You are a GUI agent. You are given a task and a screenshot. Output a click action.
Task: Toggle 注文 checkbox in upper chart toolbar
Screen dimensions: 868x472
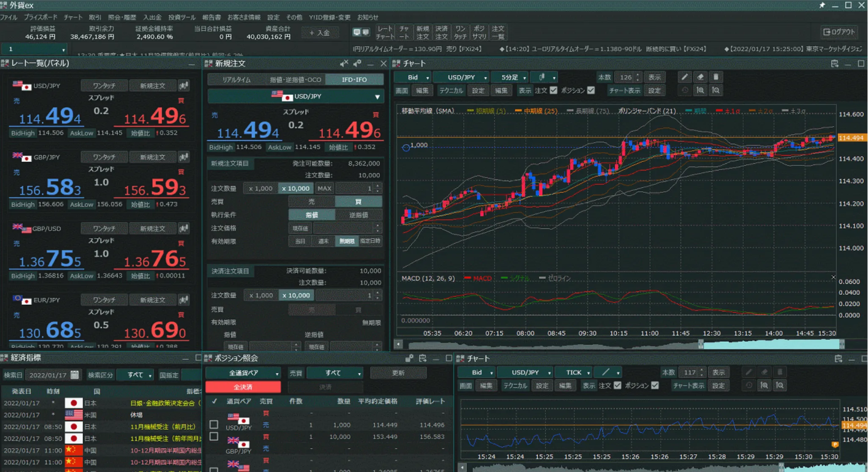[553, 90]
